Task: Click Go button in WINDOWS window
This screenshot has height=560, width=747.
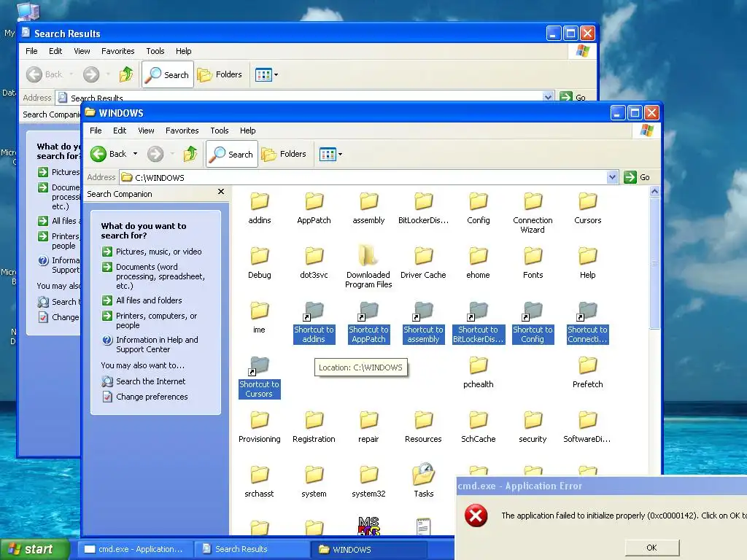Action: tap(637, 177)
